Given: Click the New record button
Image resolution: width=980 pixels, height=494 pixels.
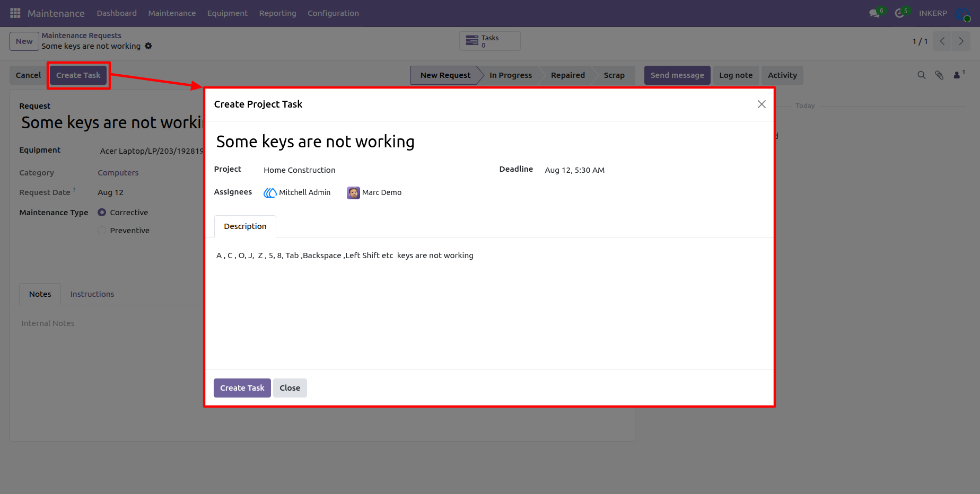Looking at the screenshot, I should point(24,41).
